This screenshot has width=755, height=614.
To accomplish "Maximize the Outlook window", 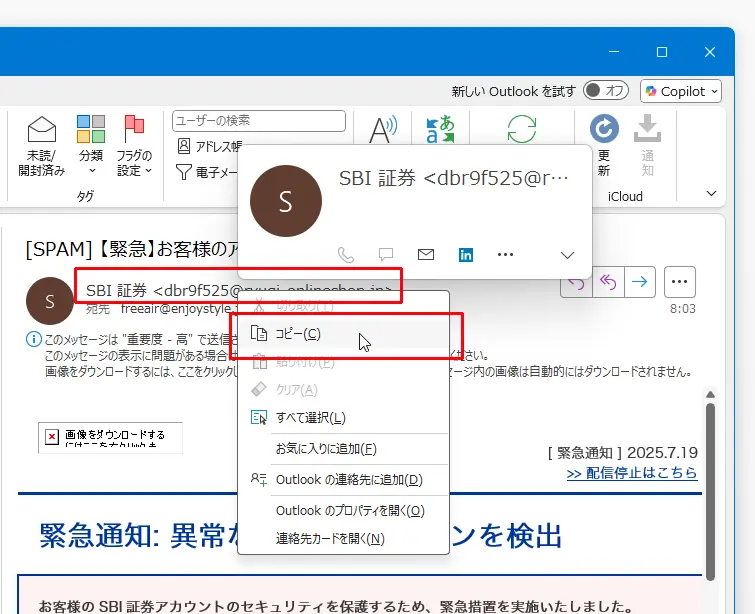I will tap(662, 52).
